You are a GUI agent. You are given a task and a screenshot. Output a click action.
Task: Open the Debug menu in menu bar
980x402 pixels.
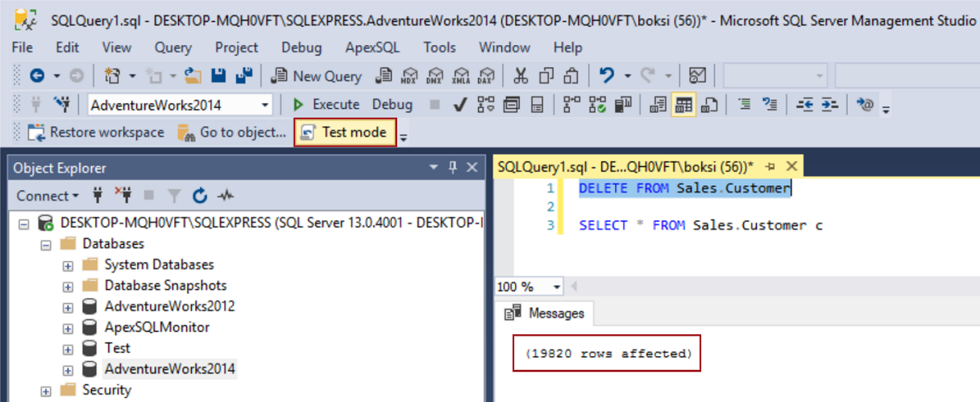point(301,48)
